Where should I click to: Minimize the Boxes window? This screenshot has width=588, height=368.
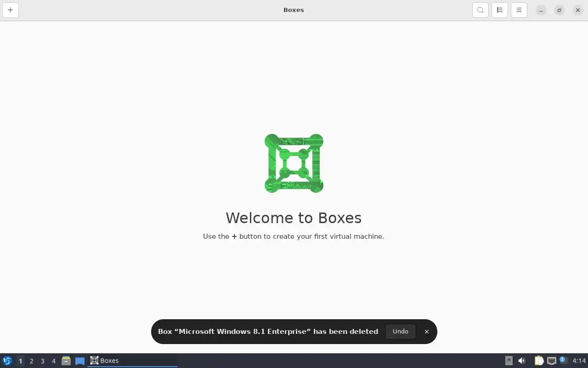click(541, 10)
